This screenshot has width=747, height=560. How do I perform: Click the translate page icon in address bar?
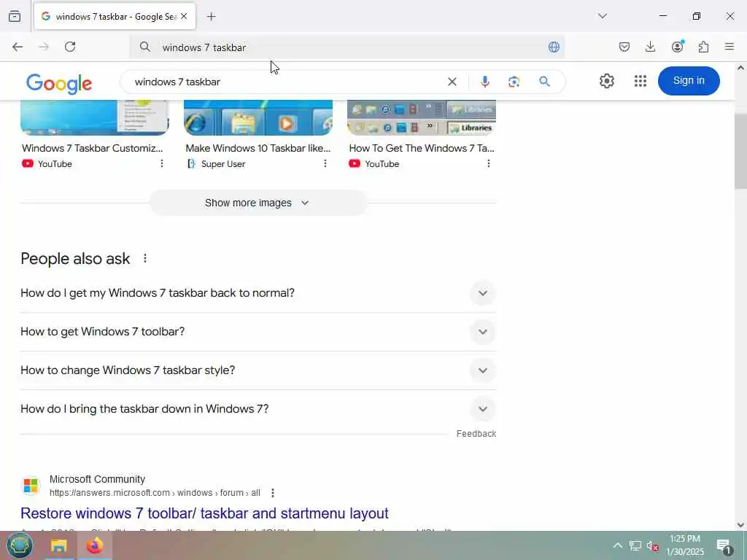pos(554,47)
